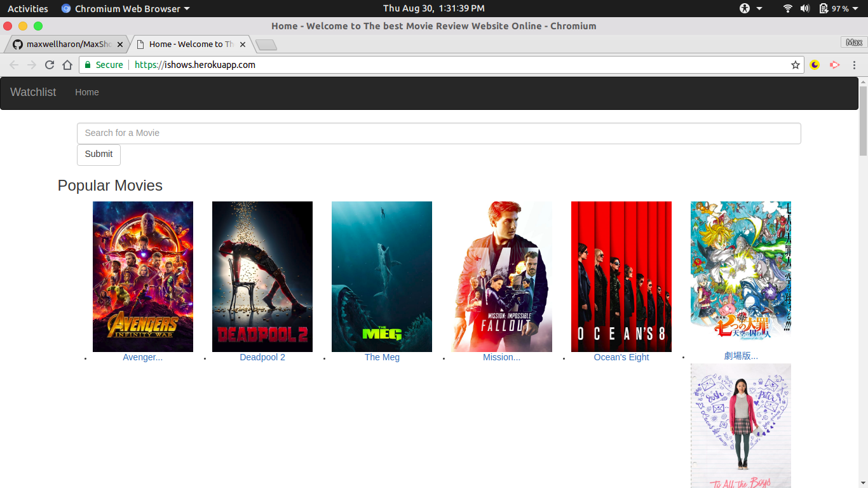Screen dimensions: 868x488
Task: Open Chromium three-dot menu
Action: 854,65
